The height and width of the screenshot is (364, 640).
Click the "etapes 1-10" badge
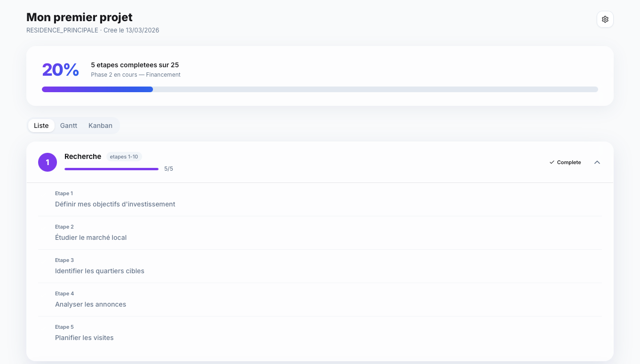click(x=124, y=157)
